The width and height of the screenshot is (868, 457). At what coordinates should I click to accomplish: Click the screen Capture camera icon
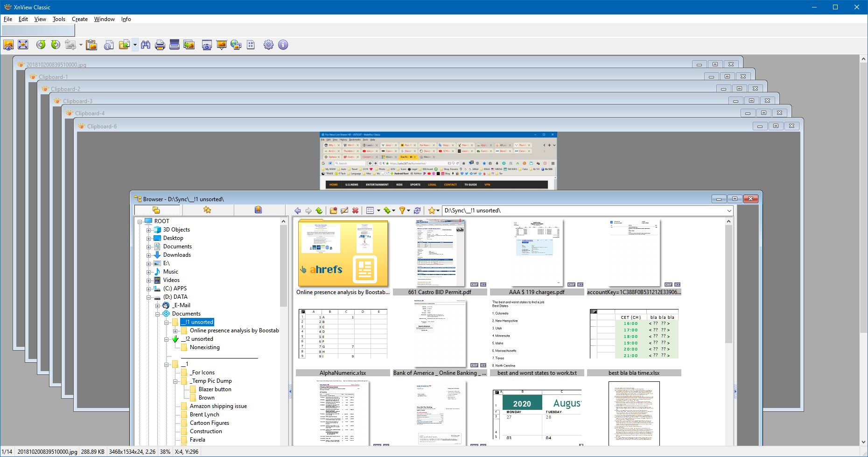[x=207, y=45]
